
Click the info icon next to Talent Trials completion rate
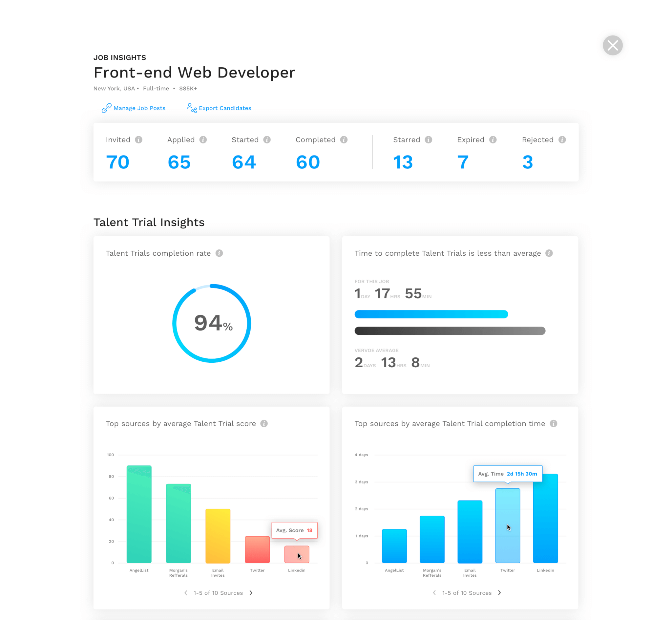[x=221, y=253]
